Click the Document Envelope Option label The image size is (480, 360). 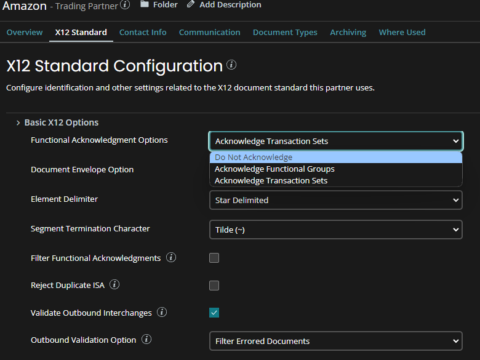[82, 170]
